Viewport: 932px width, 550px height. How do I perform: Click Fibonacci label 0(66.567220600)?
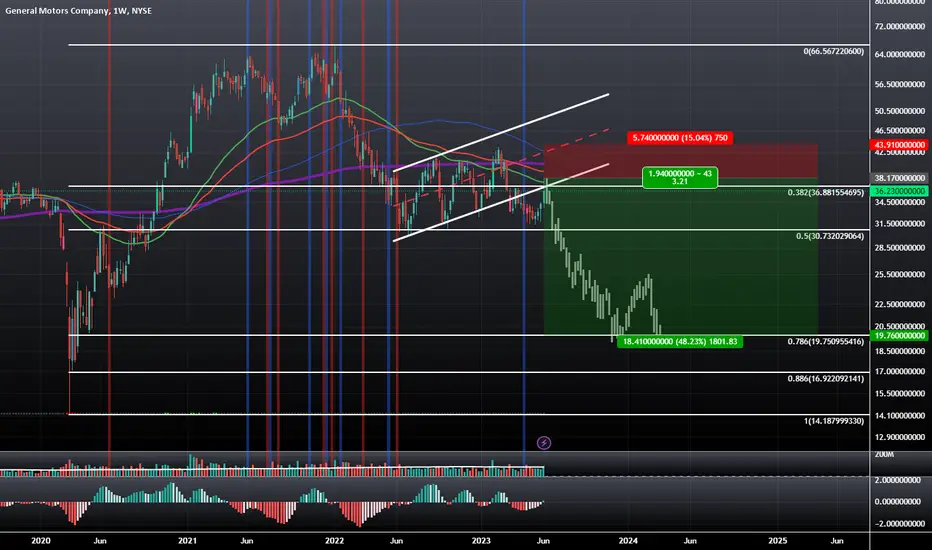click(833, 51)
